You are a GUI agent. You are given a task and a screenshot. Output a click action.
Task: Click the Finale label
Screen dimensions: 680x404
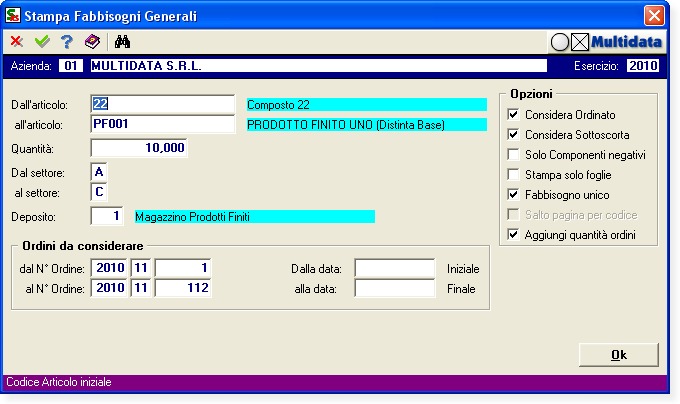(x=461, y=289)
